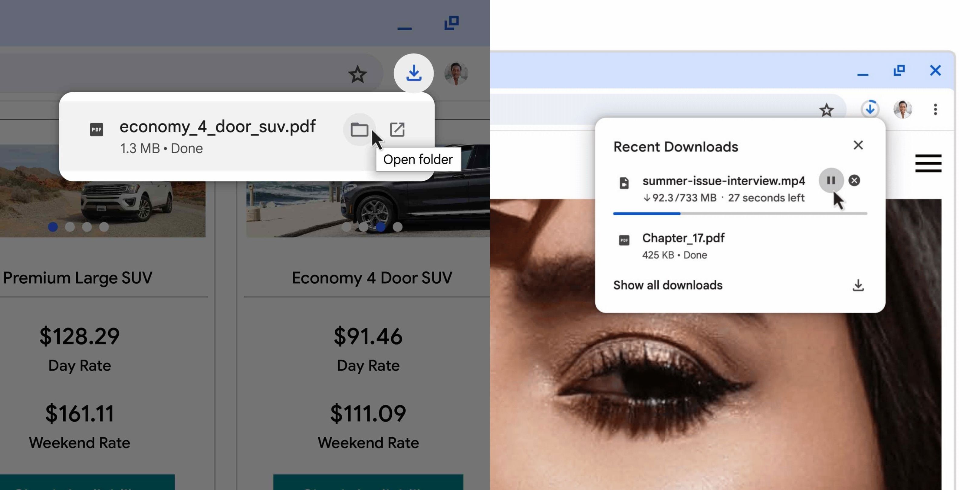This screenshot has width=980, height=490.
Task: Select first carousel dot on Premium Large SUV
Action: click(53, 227)
